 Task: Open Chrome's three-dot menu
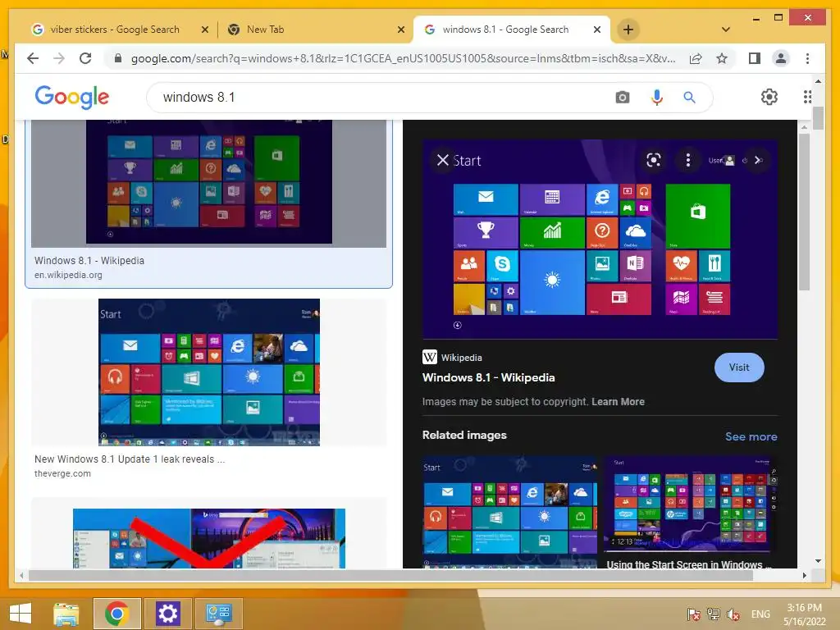pyautogui.click(x=807, y=58)
